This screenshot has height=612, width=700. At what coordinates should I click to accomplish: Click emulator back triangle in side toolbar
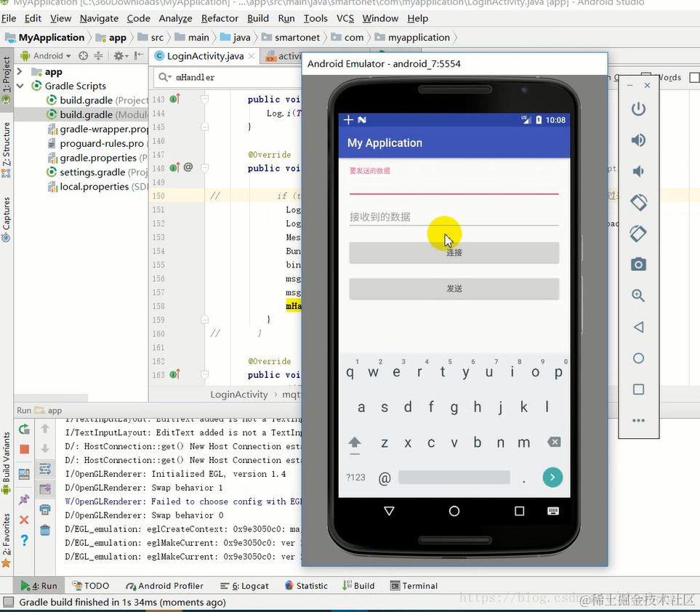pyautogui.click(x=638, y=327)
